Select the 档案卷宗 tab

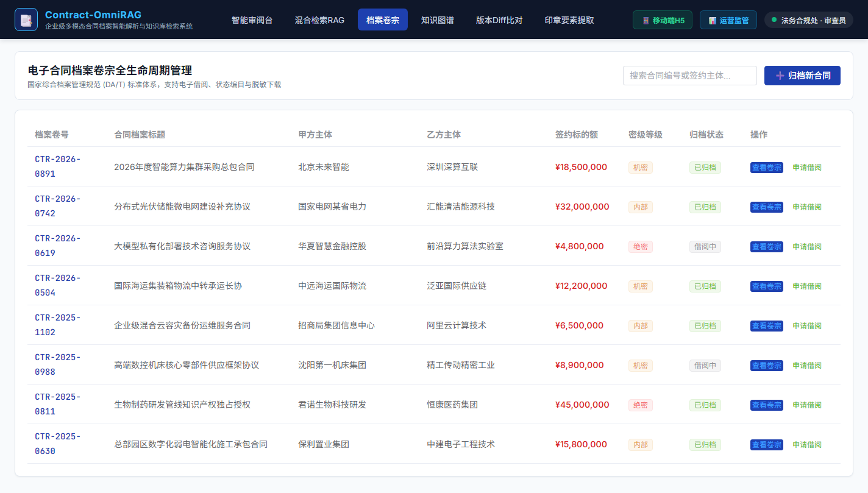coord(383,20)
